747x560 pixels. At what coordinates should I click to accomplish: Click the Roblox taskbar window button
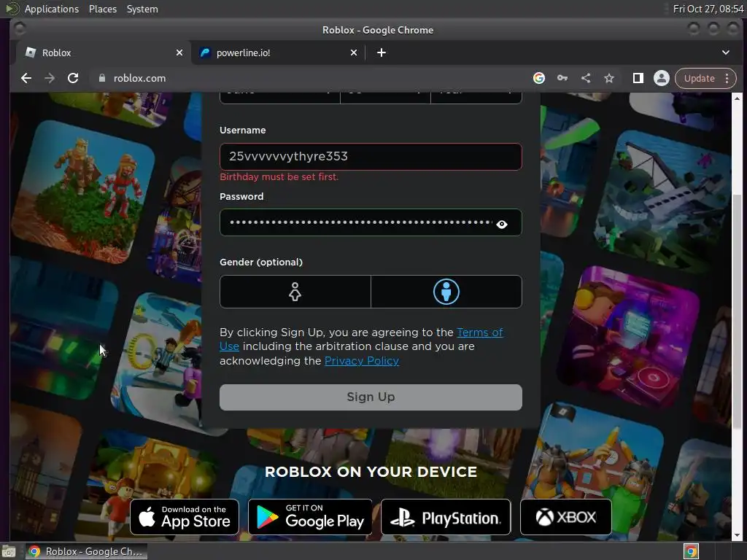[86, 551]
